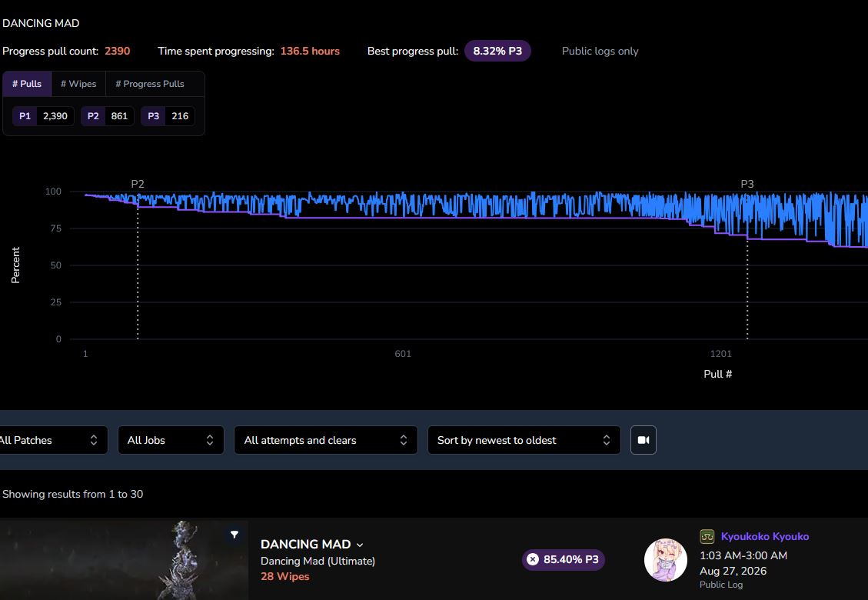Click the P3 phase marker on chart
The image size is (868, 600).
(x=747, y=184)
